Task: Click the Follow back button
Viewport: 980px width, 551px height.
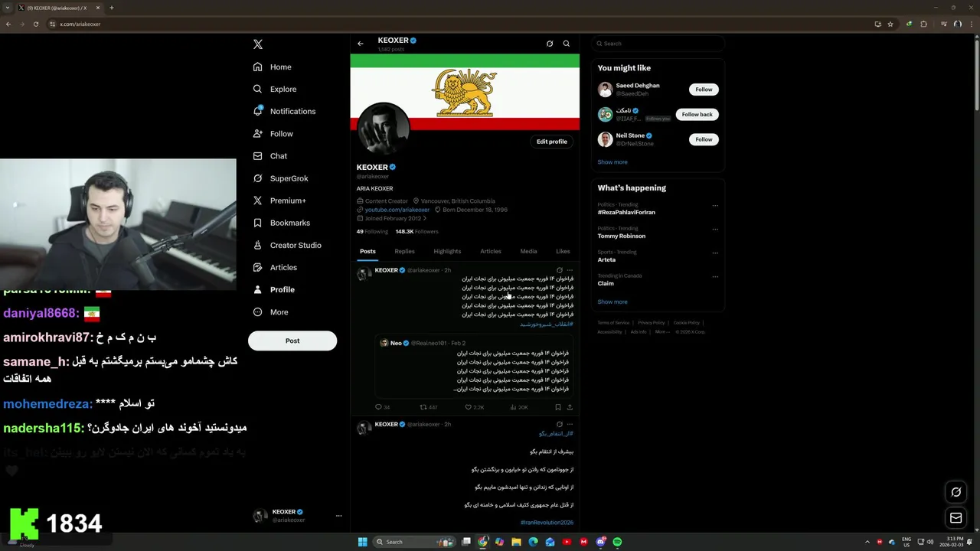Action: (x=697, y=115)
